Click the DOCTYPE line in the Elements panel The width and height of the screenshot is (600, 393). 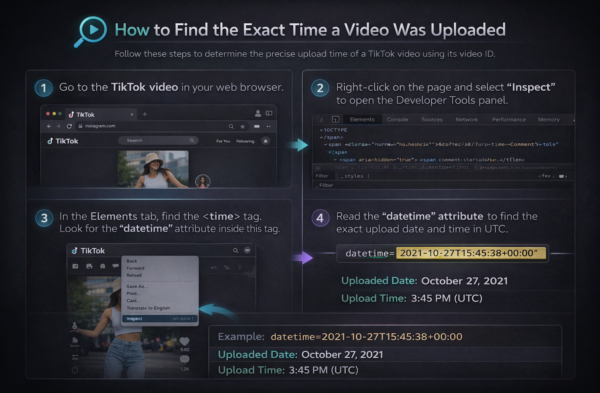coord(333,130)
